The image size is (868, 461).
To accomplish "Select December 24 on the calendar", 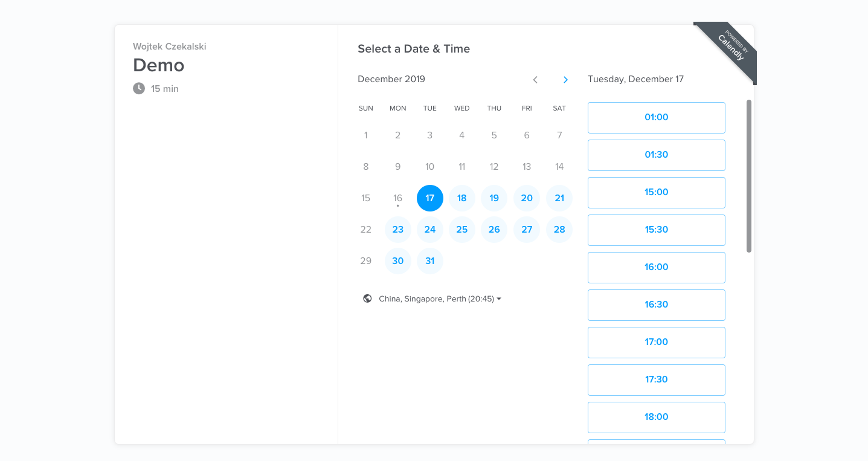I will pyautogui.click(x=430, y=230).
